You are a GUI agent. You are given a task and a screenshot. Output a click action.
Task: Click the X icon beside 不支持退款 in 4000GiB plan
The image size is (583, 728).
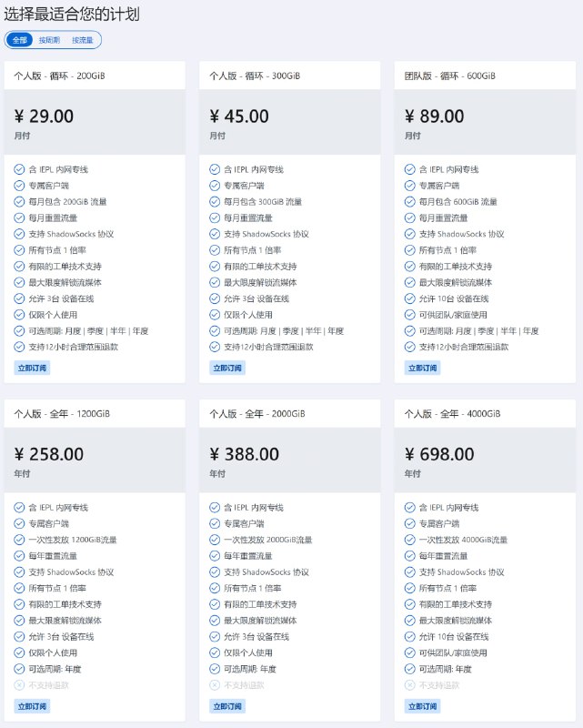409,685
